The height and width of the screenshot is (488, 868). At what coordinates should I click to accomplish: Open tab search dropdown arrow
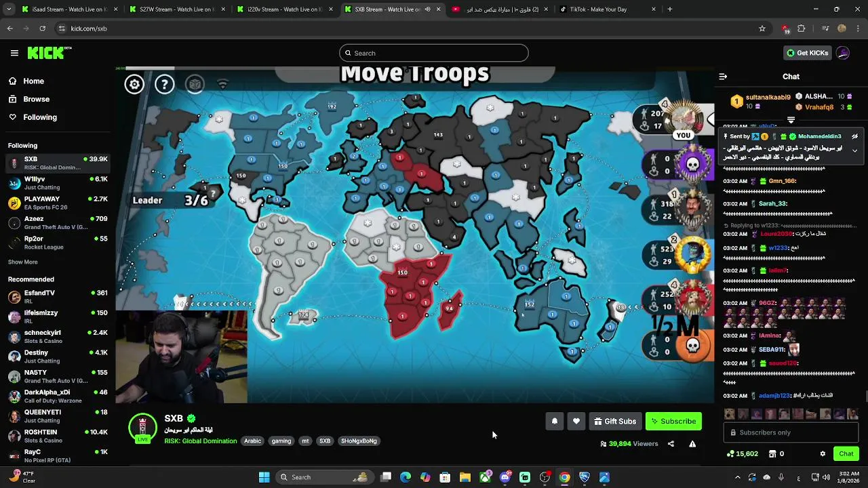[9, 9]
